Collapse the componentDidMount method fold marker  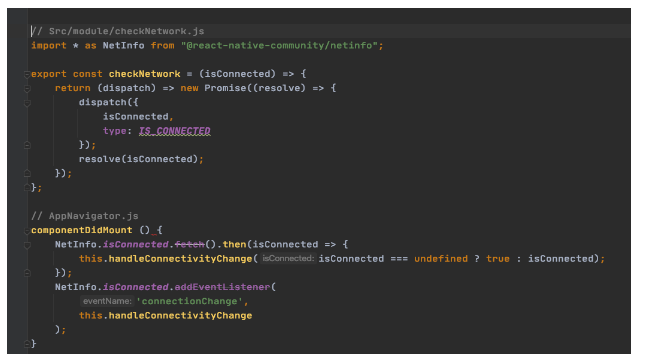click(x=27, y=231)
